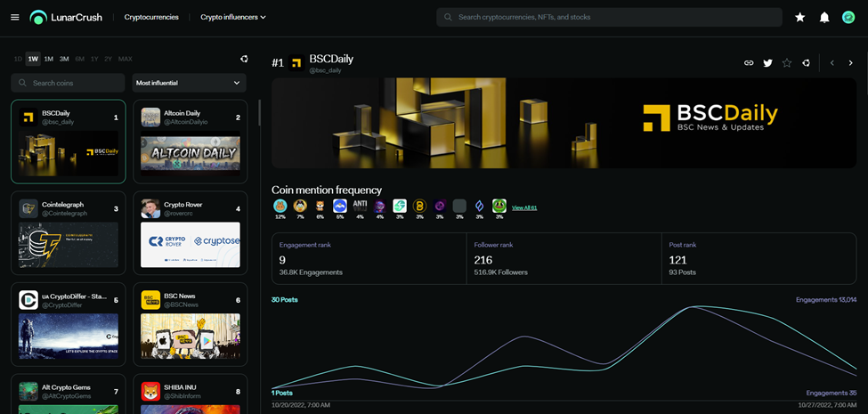This screenshot has height=414, width=868.
Task: Click the BSCDaily banner image
Action: click(x=564, y=123)
